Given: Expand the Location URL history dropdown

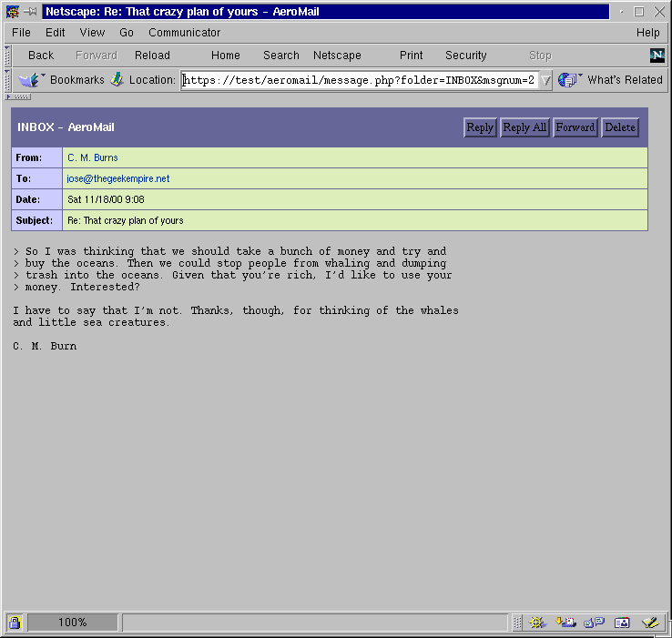Looking at the screenshot, I should (545, 80).
